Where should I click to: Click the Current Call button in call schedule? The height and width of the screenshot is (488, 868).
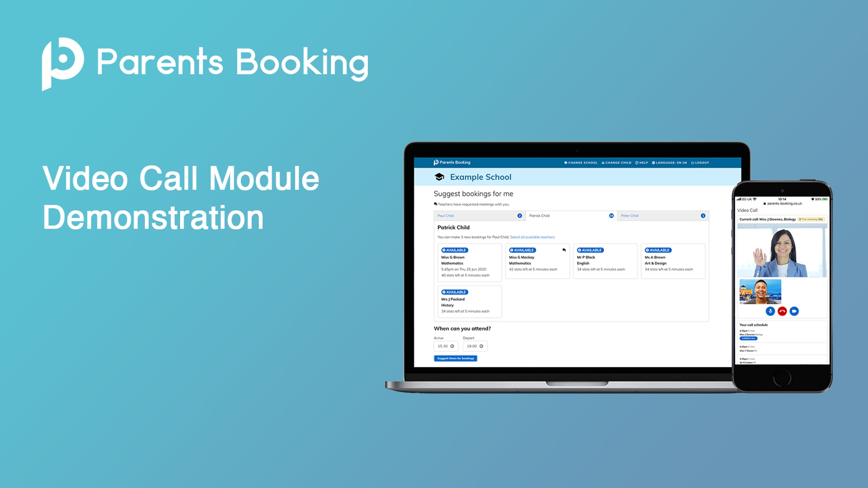click(x=748, y=338)
